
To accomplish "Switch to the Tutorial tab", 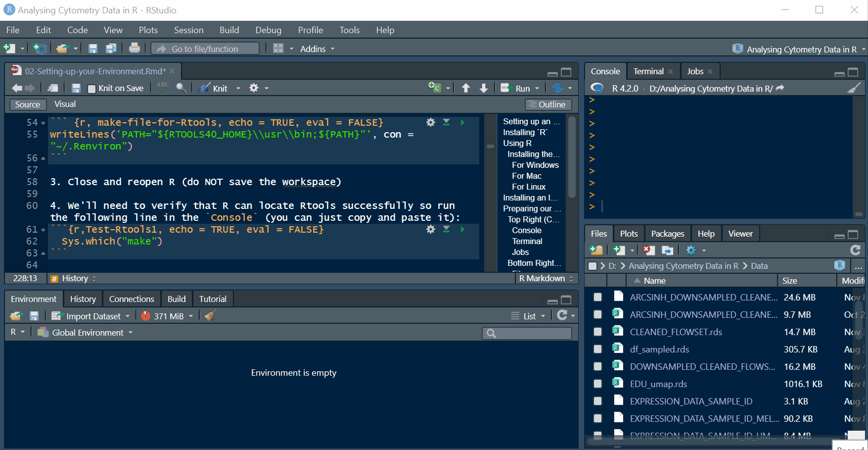I will (x=213, y=299).
